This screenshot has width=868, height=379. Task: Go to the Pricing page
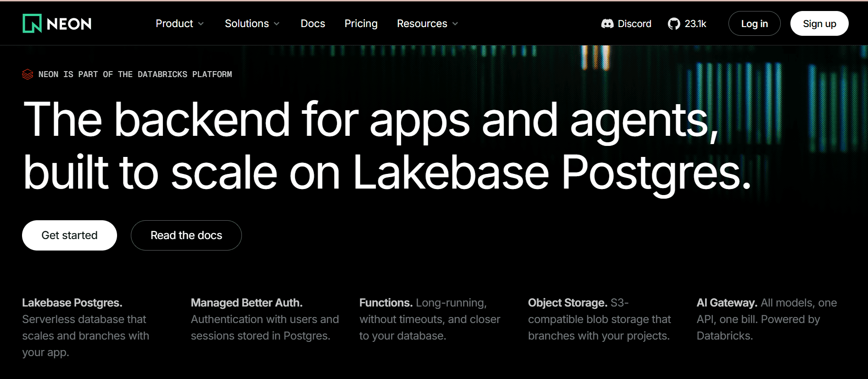[x=361, y=23]
